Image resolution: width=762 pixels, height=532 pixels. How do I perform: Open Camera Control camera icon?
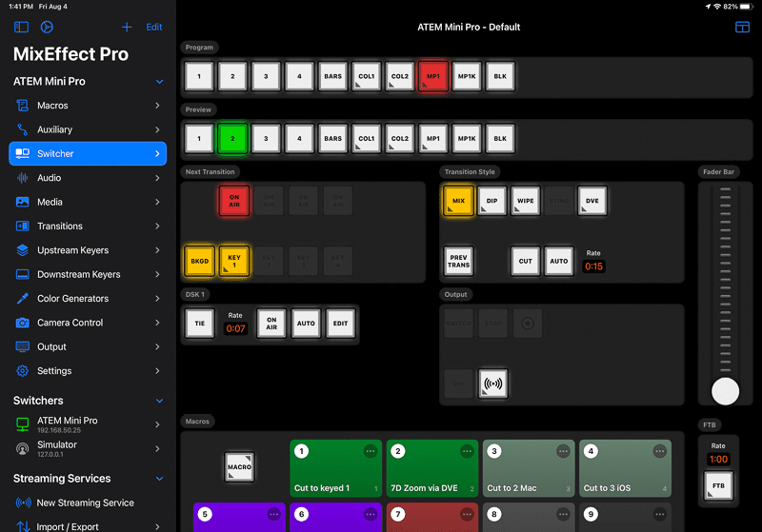click(x=22, y=323)
